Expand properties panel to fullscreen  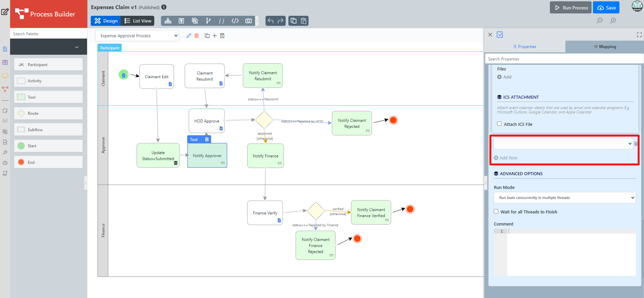tap(639, 35)
